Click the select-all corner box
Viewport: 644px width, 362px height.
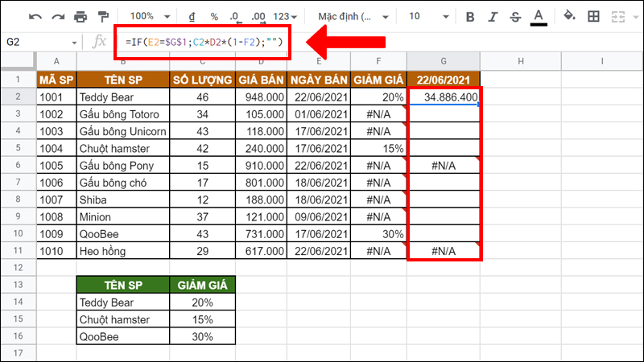point(18,61)
